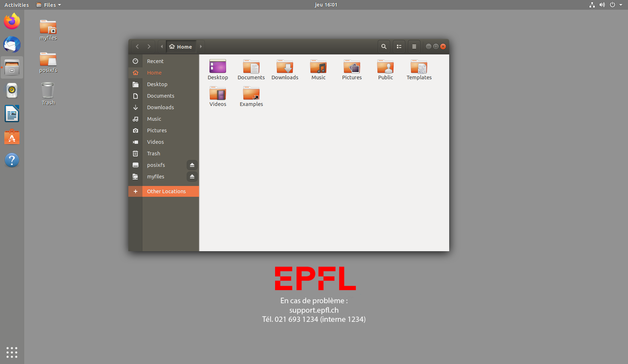The height and width of the screenshot is (364, 628).
Task: Click the volume speaker icon
Action: click(x=602, y=5)
